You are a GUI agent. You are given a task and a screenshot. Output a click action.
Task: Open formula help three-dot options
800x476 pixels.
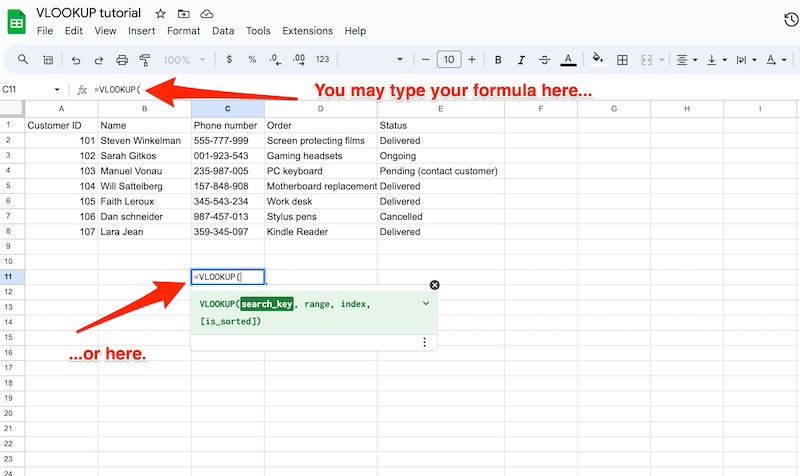coord(424,342)
